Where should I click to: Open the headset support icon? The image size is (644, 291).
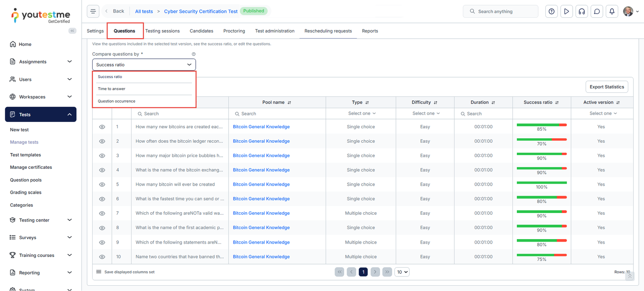point(582,11)
